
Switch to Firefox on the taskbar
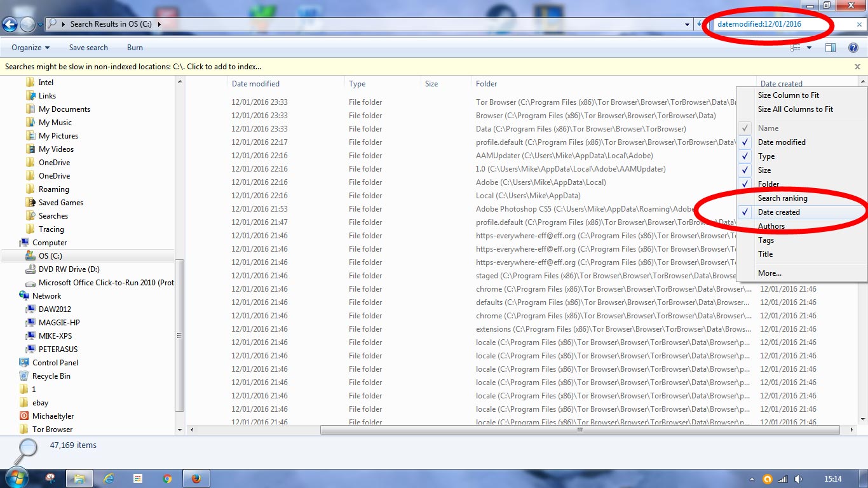click(196, 478)
